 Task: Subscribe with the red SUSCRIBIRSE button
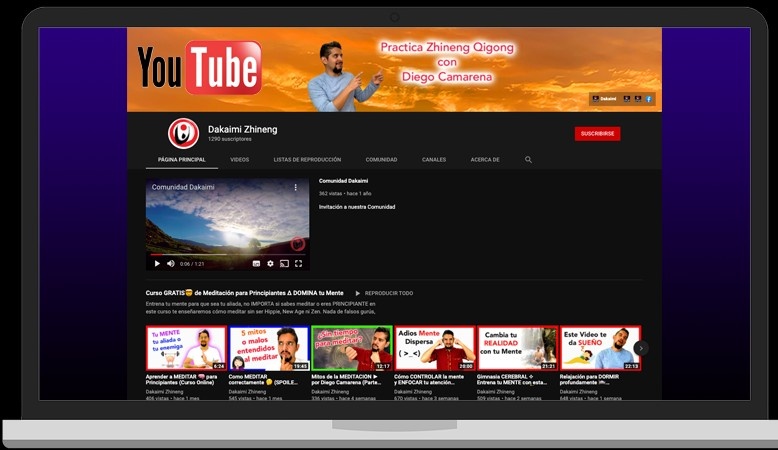pyautogui.click(x=597, y=133)
